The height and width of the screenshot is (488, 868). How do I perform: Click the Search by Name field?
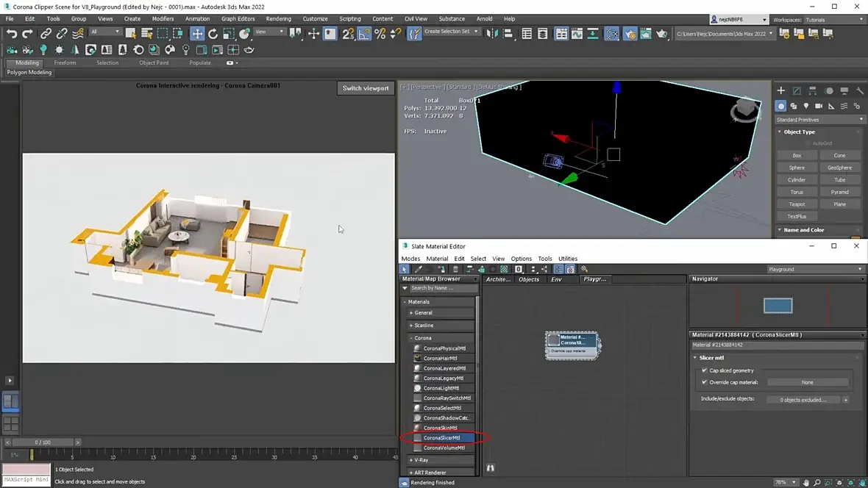(x=443, y=288)
